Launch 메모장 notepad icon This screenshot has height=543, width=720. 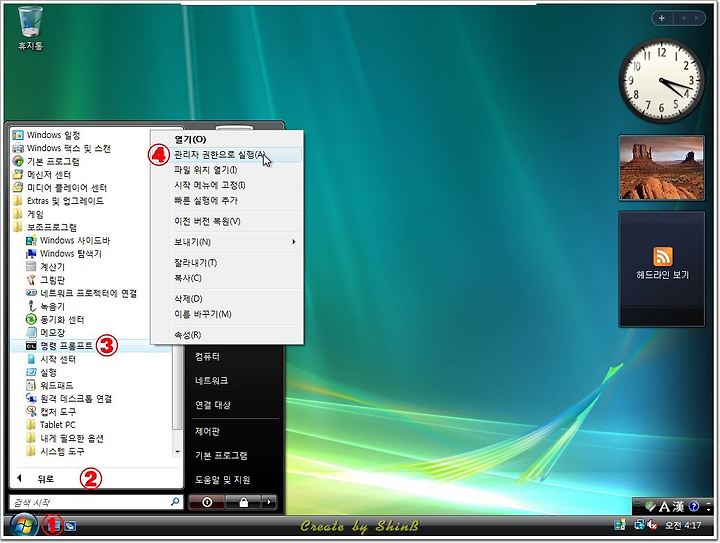[x=31, y=332]
